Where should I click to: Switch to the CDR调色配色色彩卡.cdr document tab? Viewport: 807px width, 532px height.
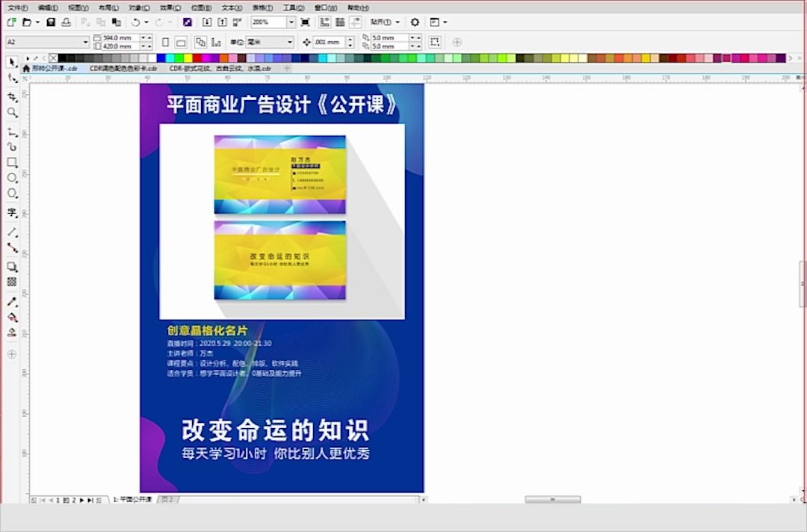click(x=123, y=67)
